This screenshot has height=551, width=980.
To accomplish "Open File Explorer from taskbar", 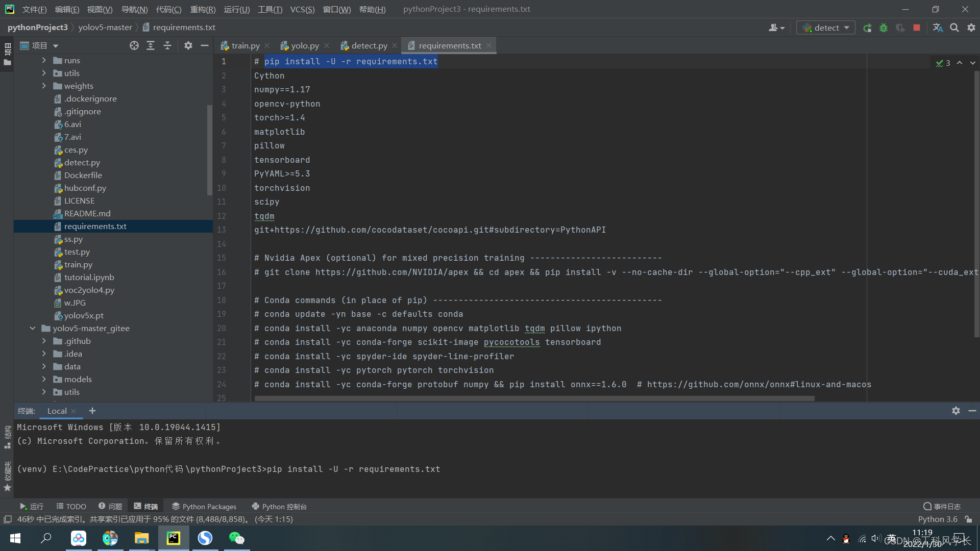I will tap(141, 538).
